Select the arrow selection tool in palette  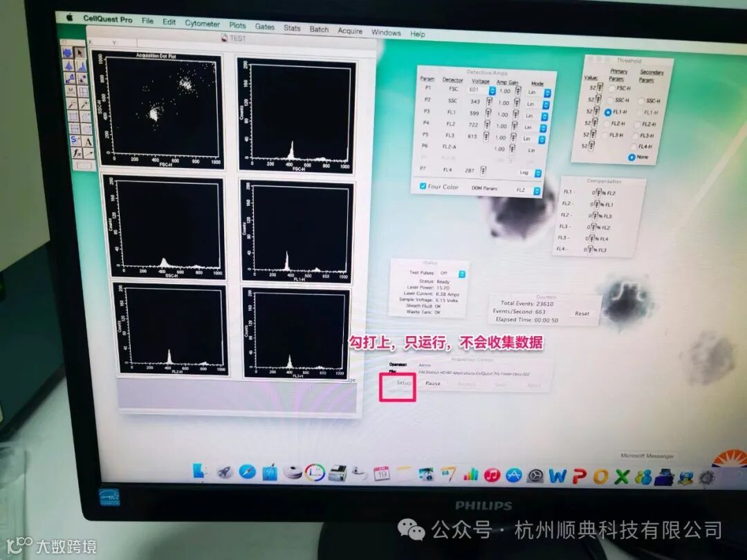(79, 53)
